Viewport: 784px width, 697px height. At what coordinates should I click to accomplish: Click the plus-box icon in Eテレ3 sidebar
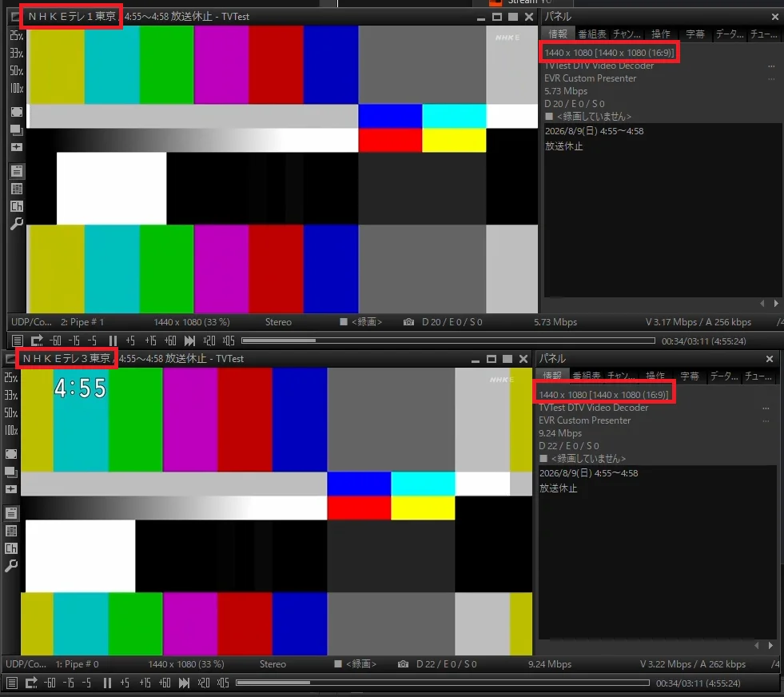click(x=11, y=489)
